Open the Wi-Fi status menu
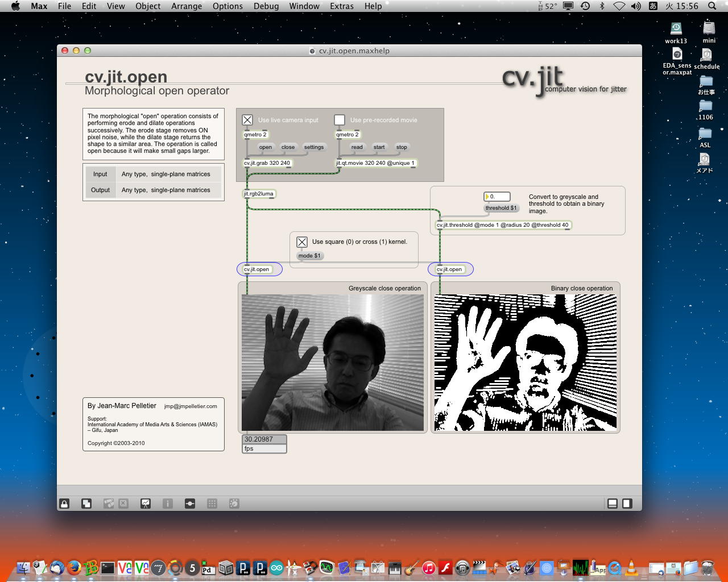 (x=619, y=6)
